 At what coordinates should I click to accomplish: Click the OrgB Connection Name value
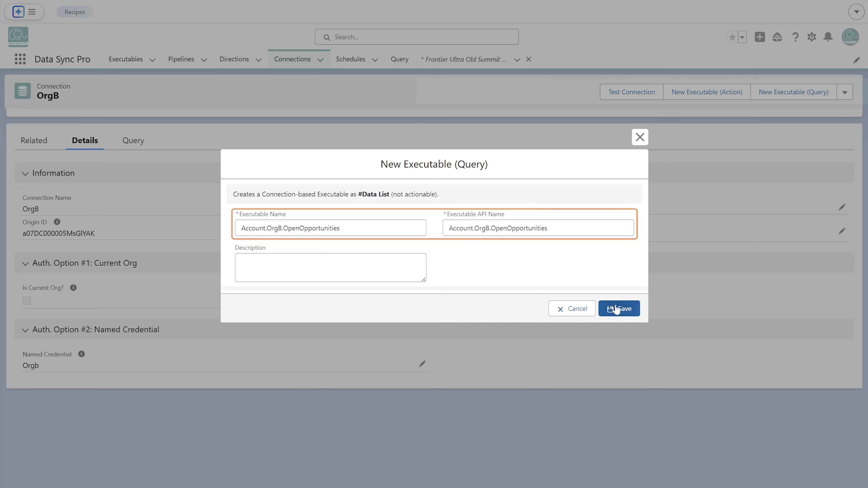[x=30, y=209]
